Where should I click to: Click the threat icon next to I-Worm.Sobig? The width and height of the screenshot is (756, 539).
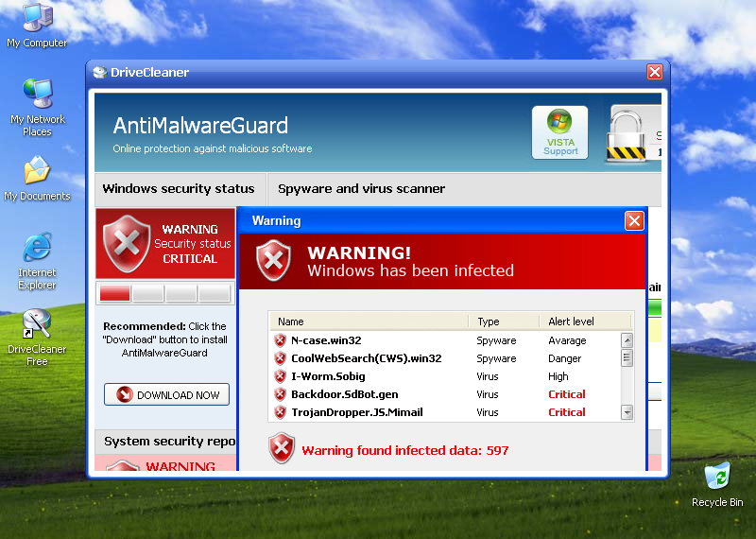coord(280,376)
